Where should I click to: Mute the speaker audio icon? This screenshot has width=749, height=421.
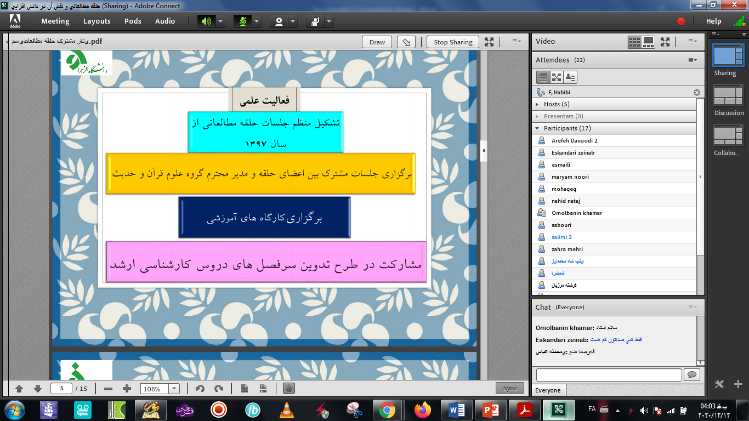pyautogui.click(x=206, y=22)
